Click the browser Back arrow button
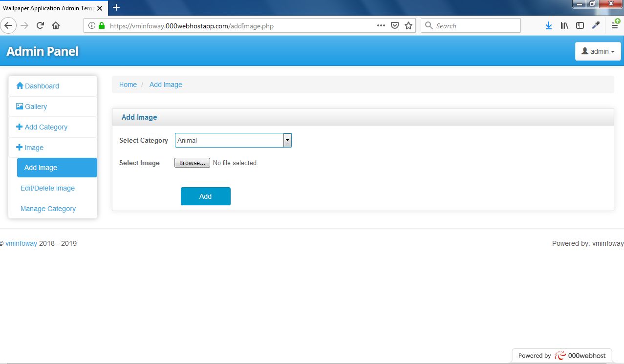Viewport: 624px width, 364px height. click(x=8, y=25)
